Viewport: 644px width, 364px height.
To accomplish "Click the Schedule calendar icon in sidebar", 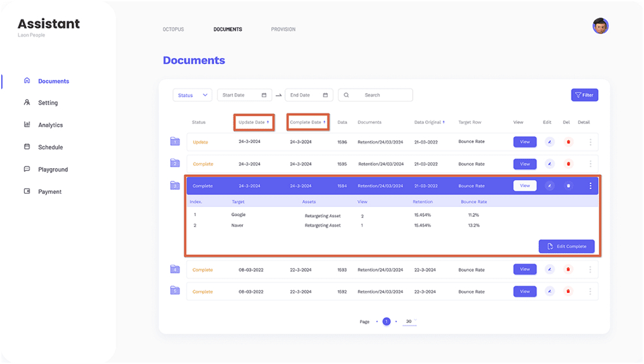I will click(27, 147).
